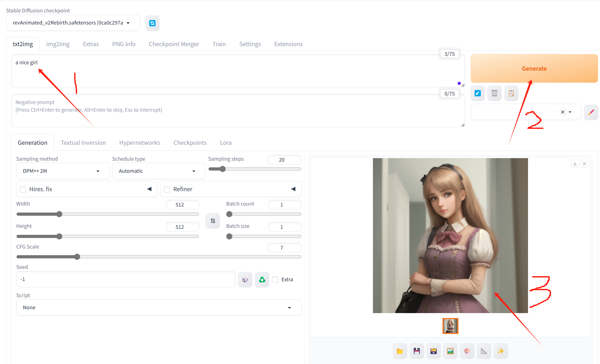
Task: Save zip archive with box icon
Action: (433, 351)
